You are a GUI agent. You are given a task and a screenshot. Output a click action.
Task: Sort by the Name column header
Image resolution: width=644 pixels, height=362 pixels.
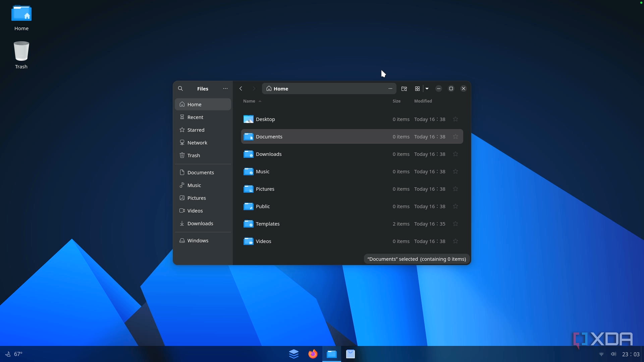pyautogui.click(x=249, y=101)
